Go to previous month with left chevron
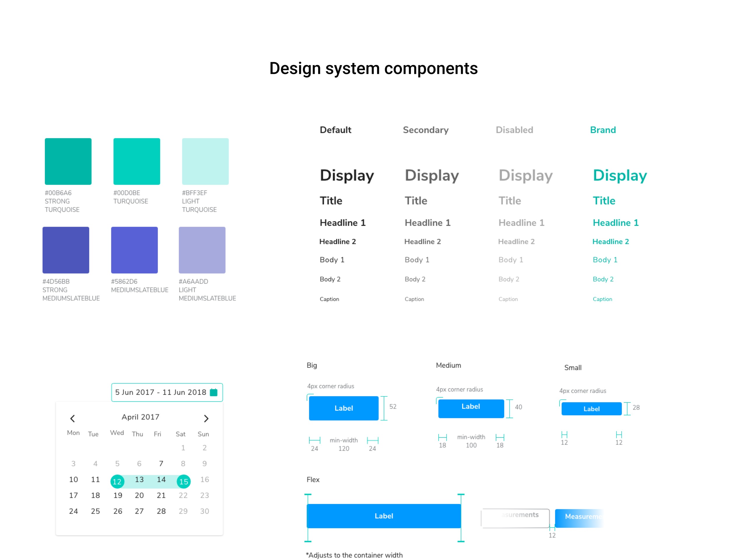The width and height of the screenshot is (747, 560). pos(72,419)
